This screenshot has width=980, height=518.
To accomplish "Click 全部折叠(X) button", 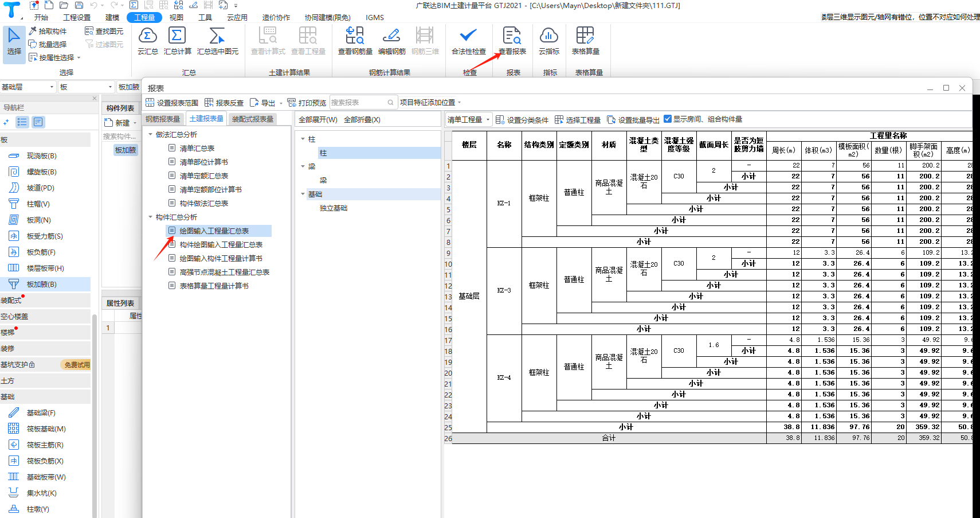I will (362, 119).
